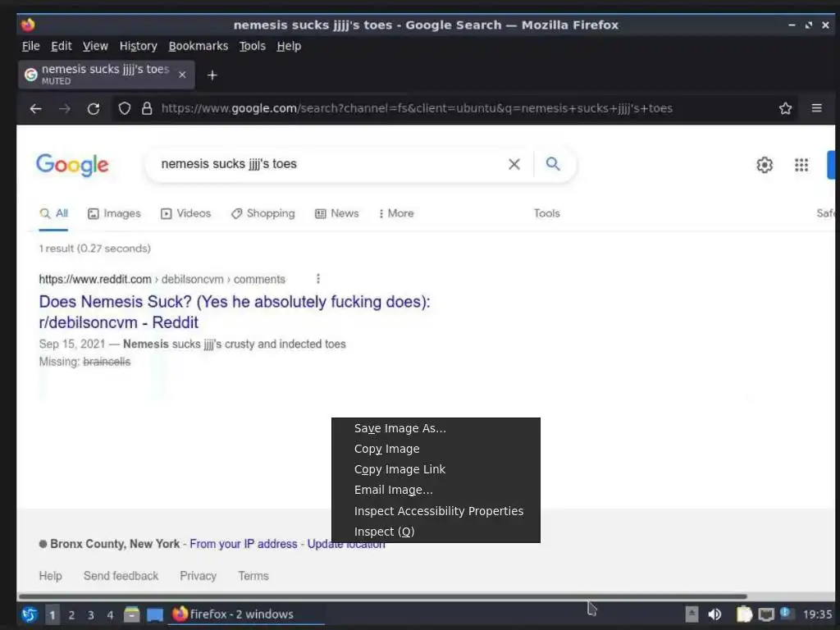Choose Save Image As from context menu
The height and width of the screenshot is (630, 840).
click(436, 428)
